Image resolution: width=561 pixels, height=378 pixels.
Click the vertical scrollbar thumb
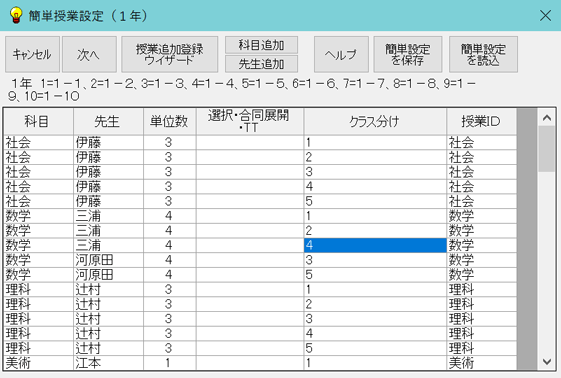(547, 149)
